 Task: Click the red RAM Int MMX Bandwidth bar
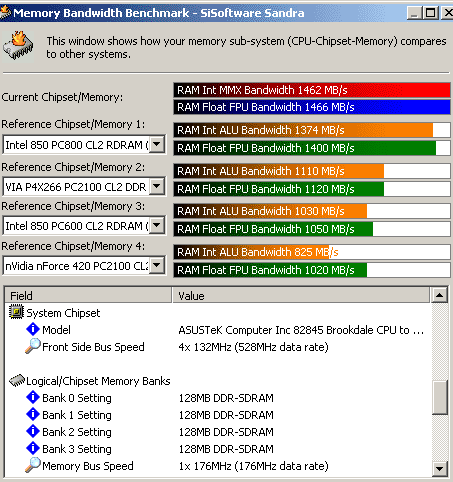[312, 90]
